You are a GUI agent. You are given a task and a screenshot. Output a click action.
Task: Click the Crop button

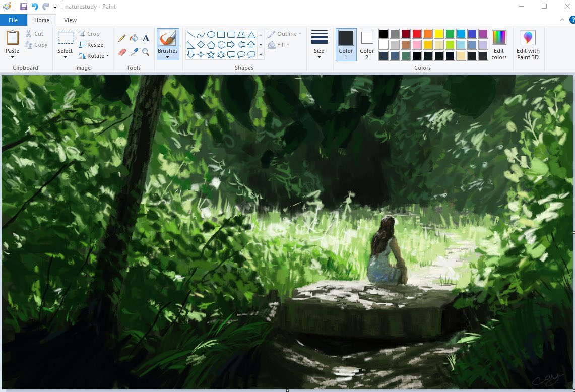tap(89, 34)
